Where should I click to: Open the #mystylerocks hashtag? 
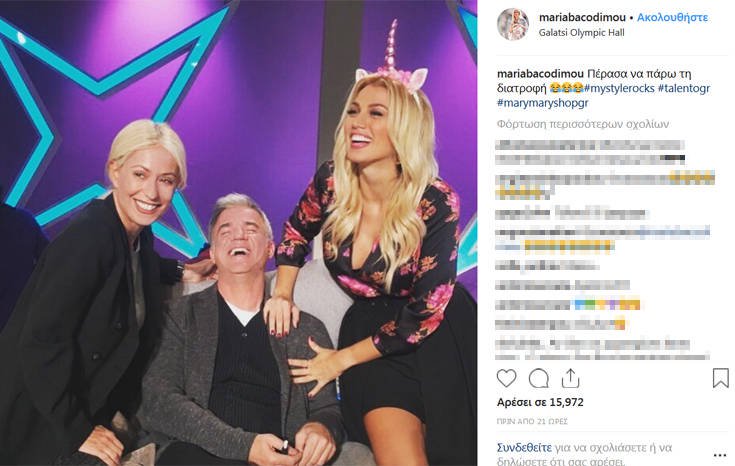tap(619, 88)
